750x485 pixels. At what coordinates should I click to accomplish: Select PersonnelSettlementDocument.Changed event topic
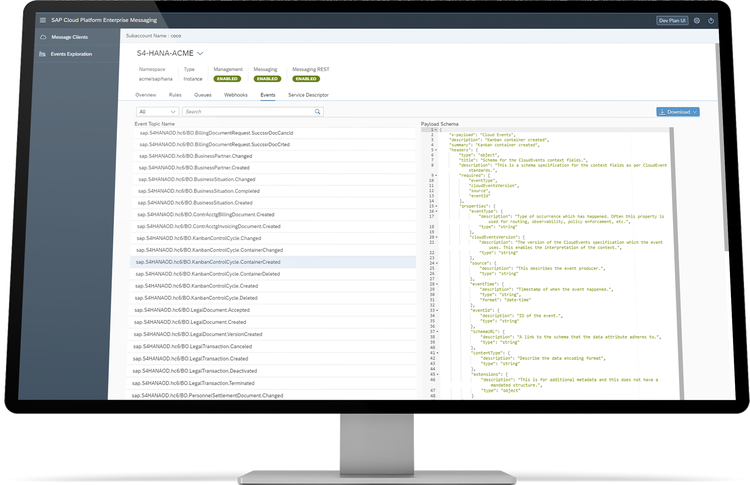[x=270, y=396]
